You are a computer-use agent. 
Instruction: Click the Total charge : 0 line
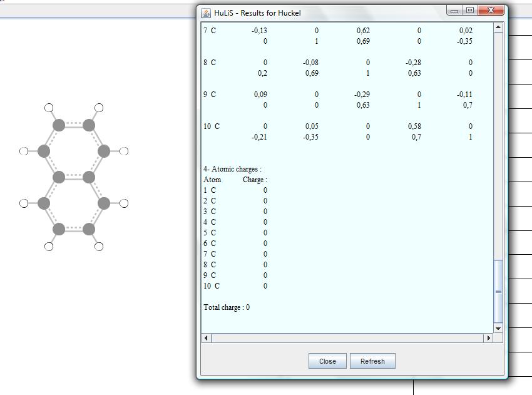click(x=228, y=307)
